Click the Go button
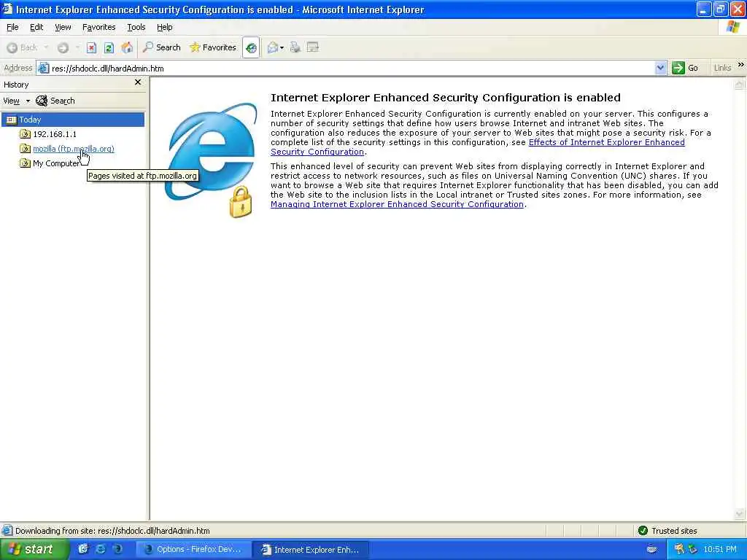This screenshot has width=747, height=560. [x=685, y=68]
